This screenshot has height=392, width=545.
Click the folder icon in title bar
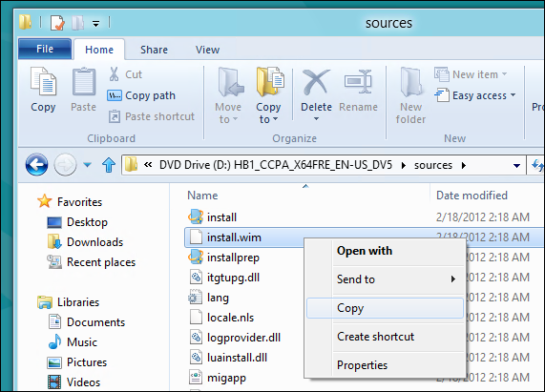click(x=25, y=22)
